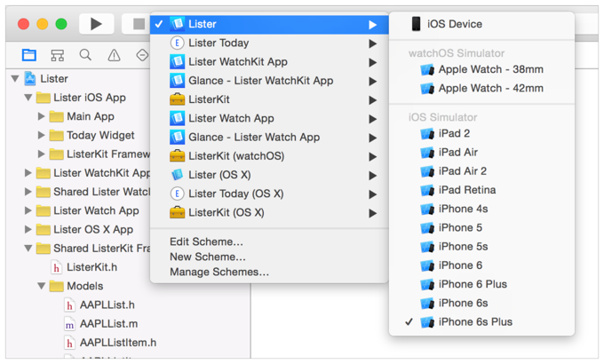Expand the Main App folder
Screen dimensions: 604x364
[41, 116]
